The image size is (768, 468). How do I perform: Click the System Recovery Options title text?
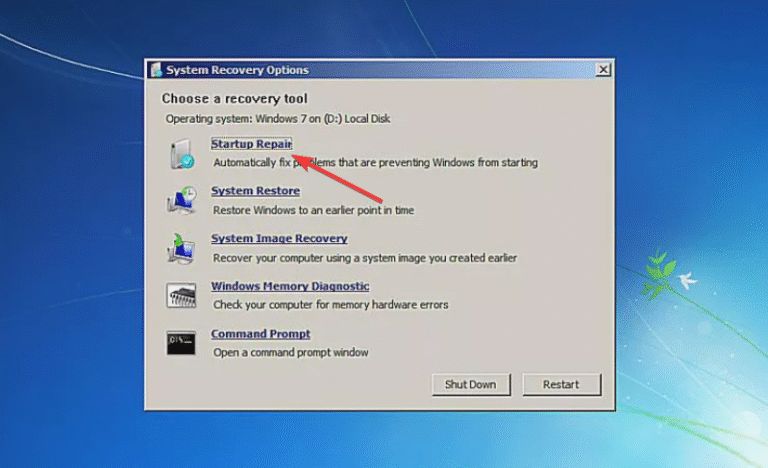click(x=238, y=70)
